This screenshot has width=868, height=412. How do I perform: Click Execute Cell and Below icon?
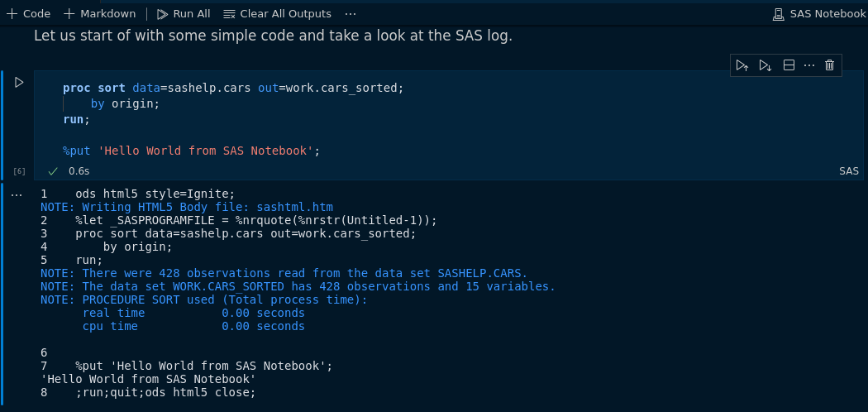click(x=765, y=65)
